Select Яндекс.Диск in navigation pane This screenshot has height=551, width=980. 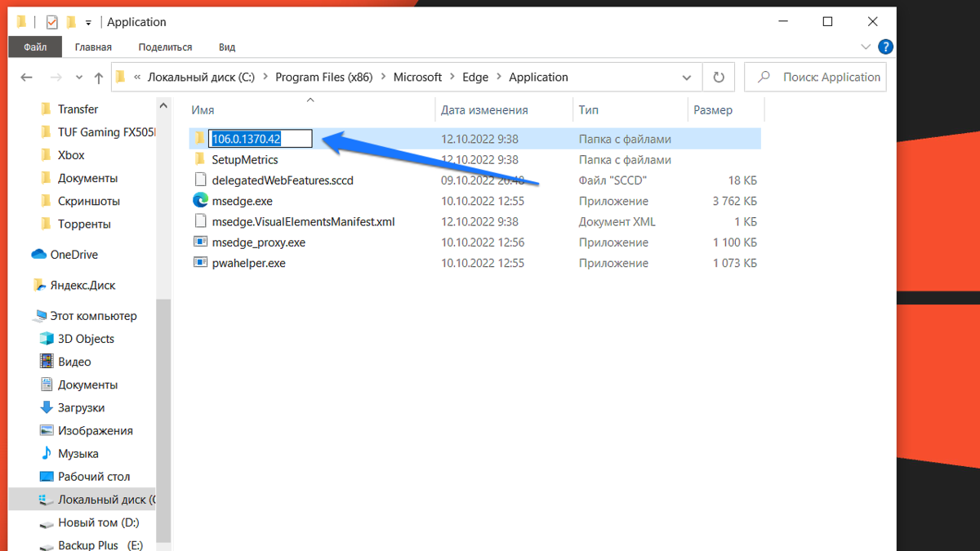coord(82,285)
